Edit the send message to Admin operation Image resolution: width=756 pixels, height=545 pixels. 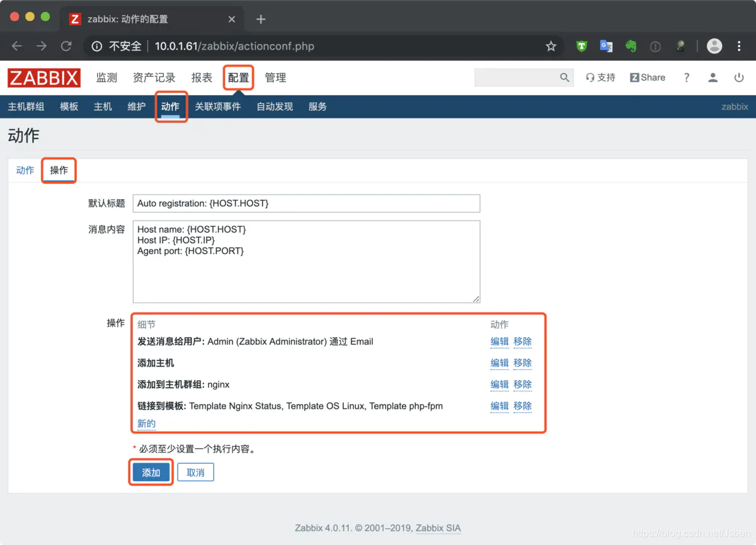pyautogui.click(x=500, y=341)
